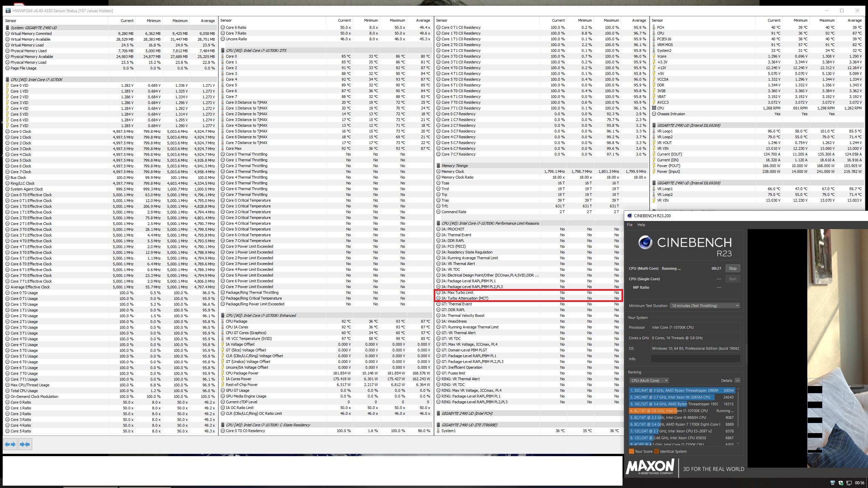Image resolution: width=868 pixels, height=488 pixels.
Task: Click the lightning icon beside Vcore
Action: (x=654, y=56)
